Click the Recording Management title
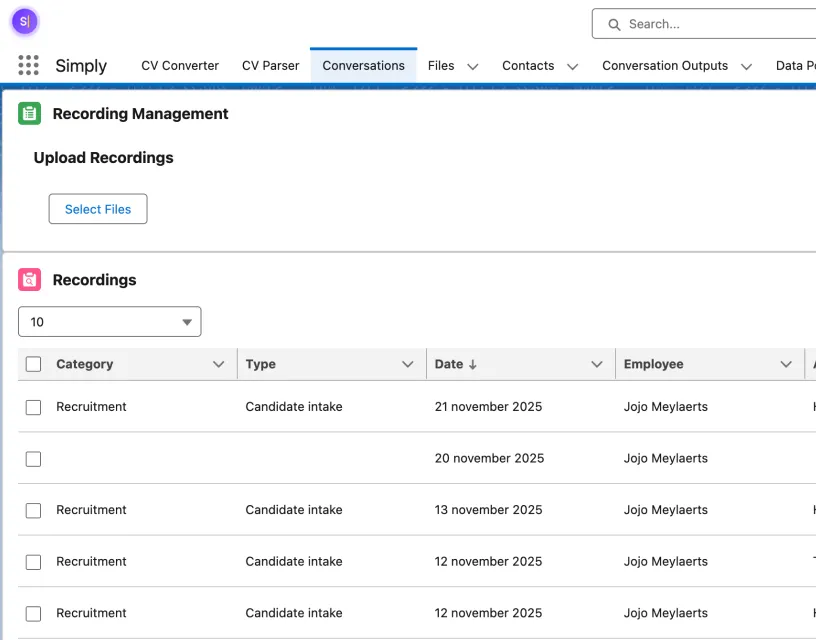This screenshot has height=640, width=816. pos(141,113)
